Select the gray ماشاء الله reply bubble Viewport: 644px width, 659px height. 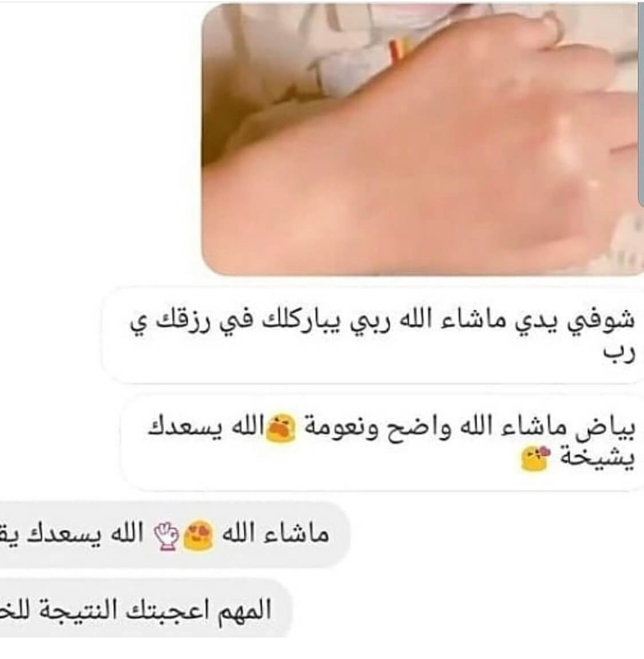[x=174, y=535]
